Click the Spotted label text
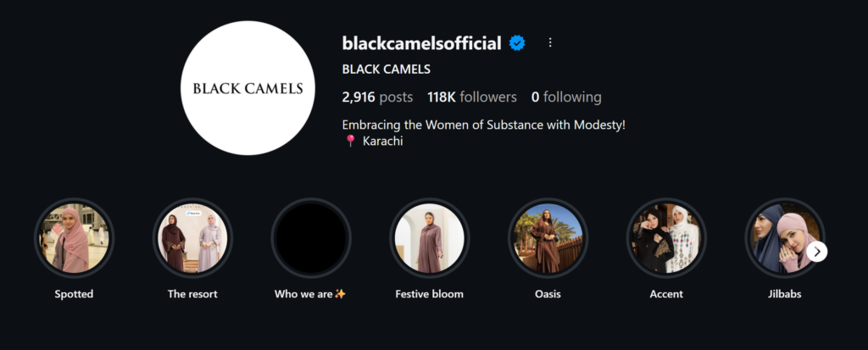 [74, 294]
